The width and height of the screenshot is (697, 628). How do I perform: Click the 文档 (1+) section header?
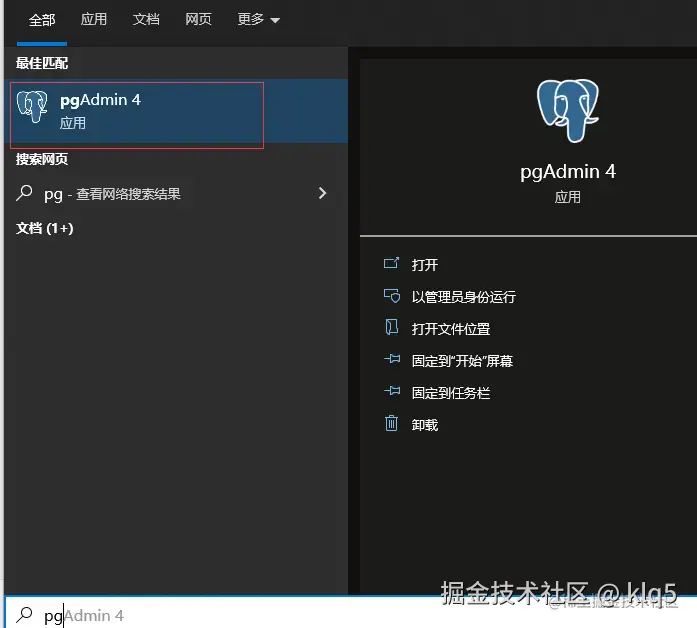44,228
